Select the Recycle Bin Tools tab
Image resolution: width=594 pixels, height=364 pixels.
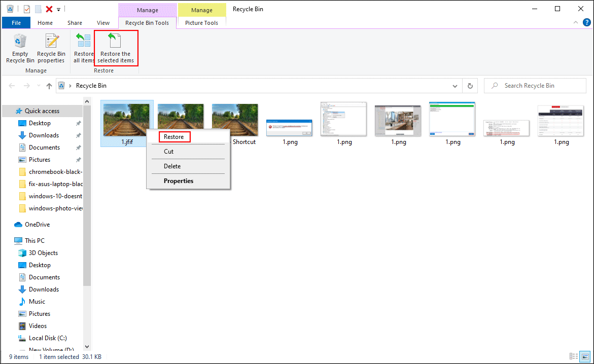[x=147, y=23]
